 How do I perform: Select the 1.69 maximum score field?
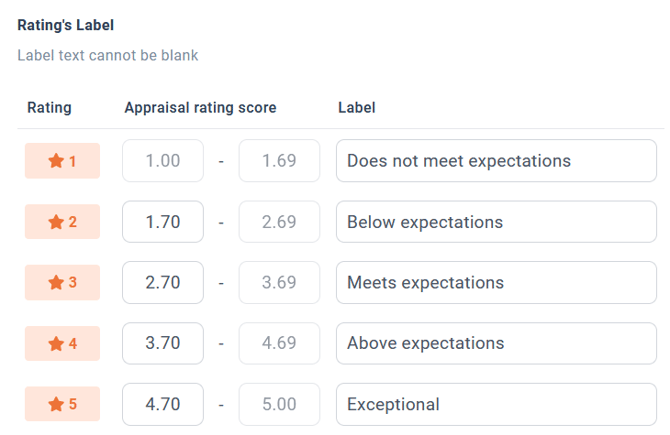(279, 161)
